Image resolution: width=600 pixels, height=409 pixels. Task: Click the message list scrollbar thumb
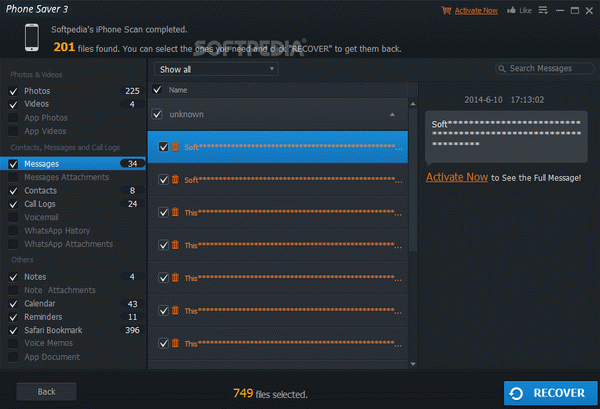[x=413, y=180]
